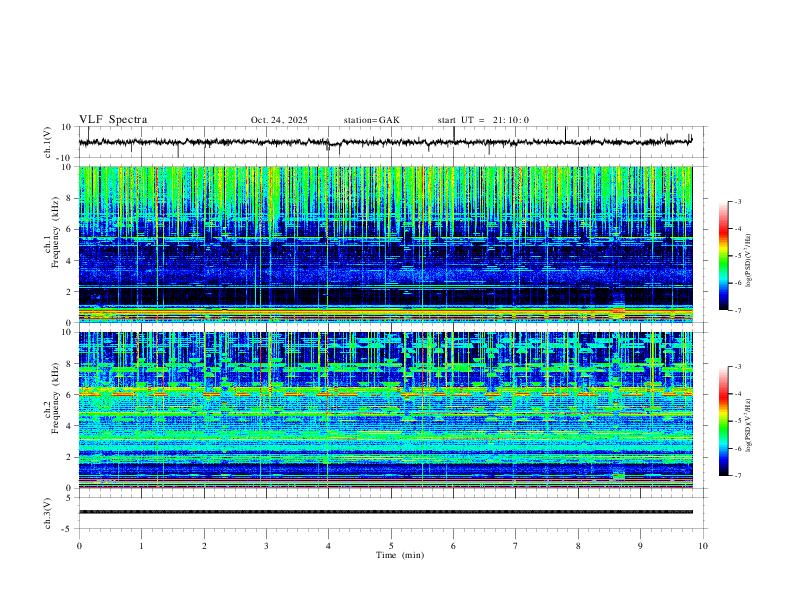792x612 pixels.
Task: Click the '-3' value on upper color bar
Action: tap(738, 201)
